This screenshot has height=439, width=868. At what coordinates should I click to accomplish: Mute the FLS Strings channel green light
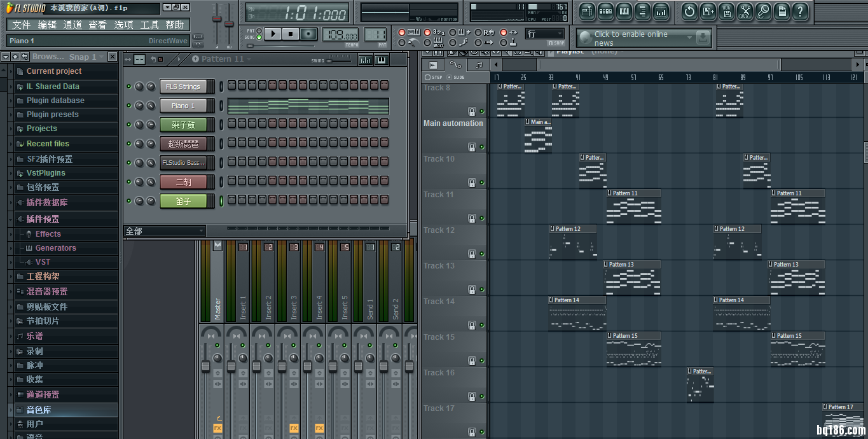click(129, 87)
